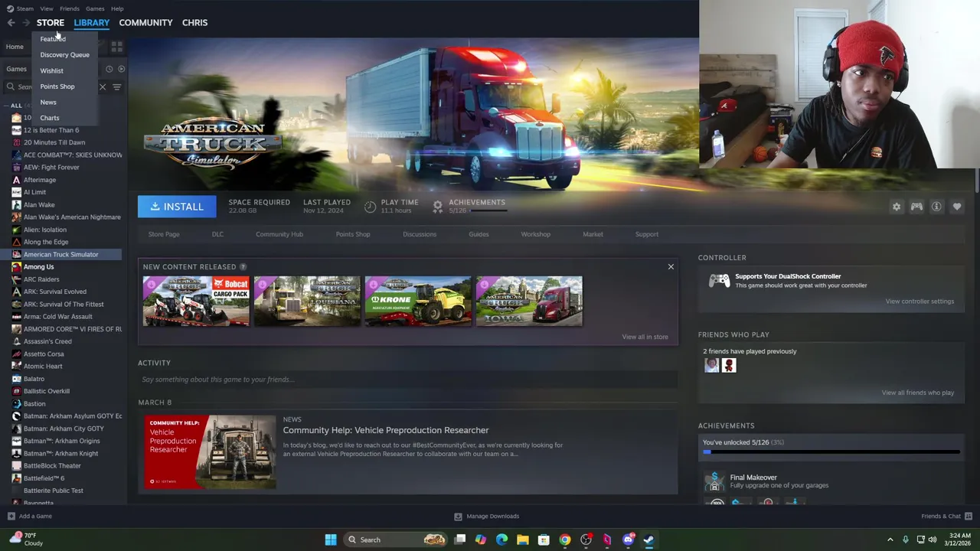Viewport: 980px width, 551px height.
Task: Open Vehicle Preproduction Researcher news thumbnail
Action: tap(210, 452)
